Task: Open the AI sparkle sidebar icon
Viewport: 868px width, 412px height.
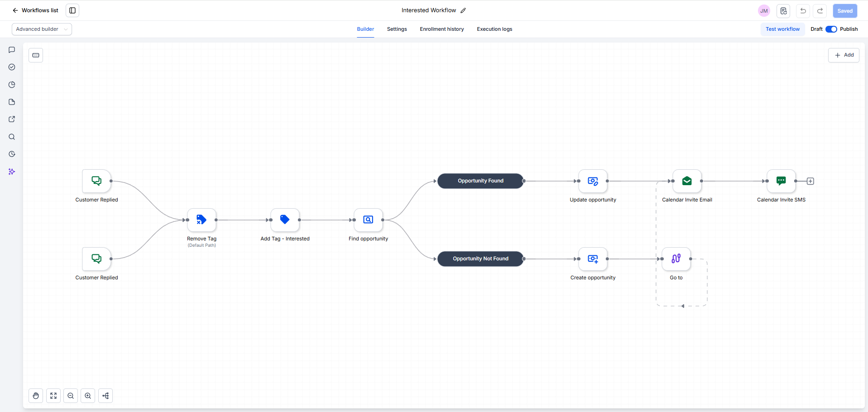Action: tap(12, 172)
